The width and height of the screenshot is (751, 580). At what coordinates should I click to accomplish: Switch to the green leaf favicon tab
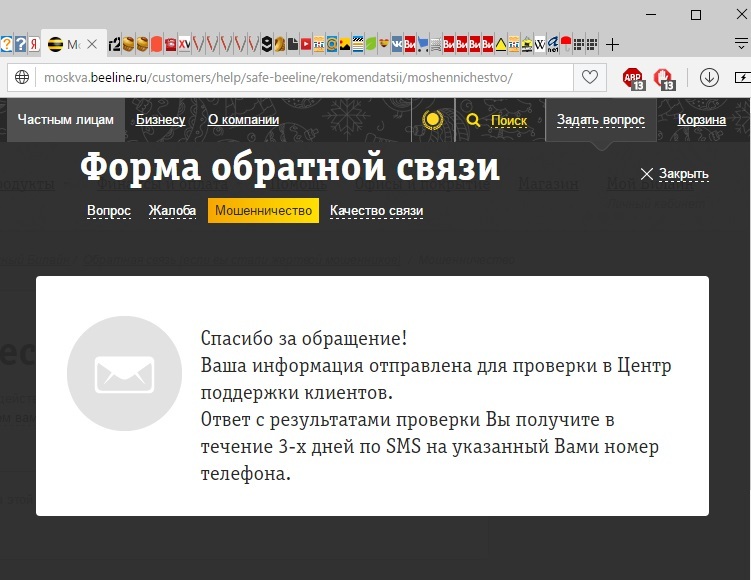coord(371,45)
